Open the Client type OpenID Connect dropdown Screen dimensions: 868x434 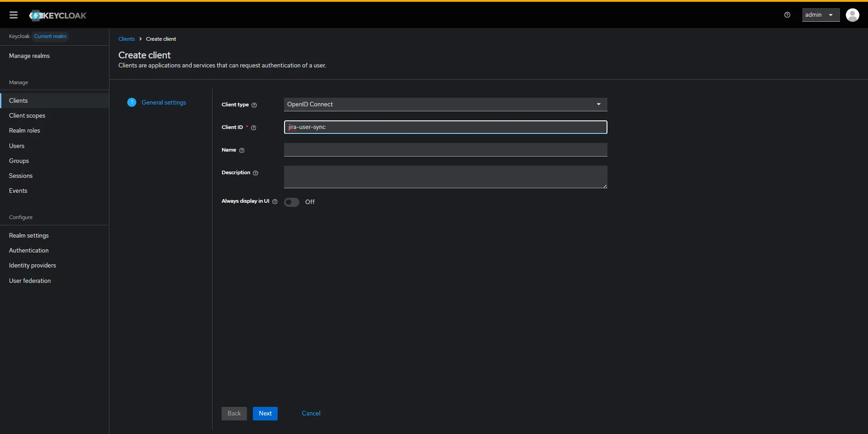coord(446,105)
